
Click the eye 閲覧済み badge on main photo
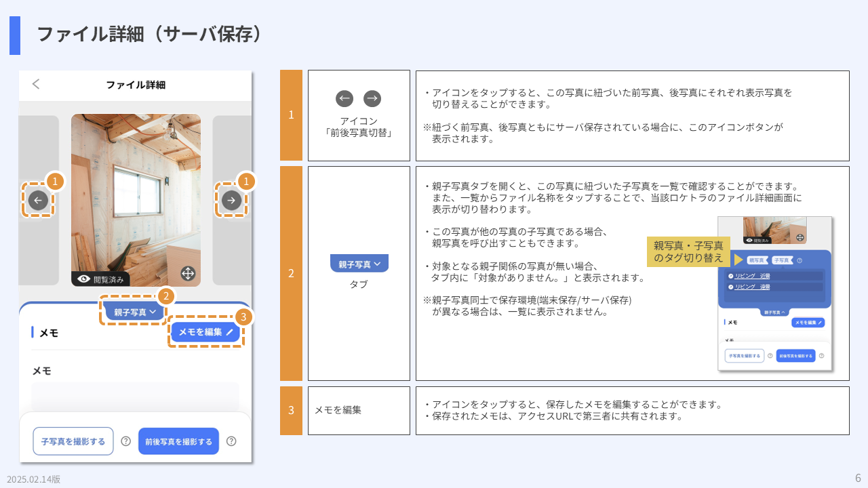pos(100,279)
